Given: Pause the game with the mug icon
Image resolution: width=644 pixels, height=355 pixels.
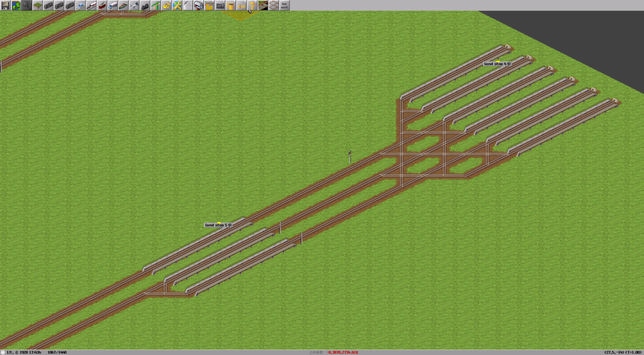Looking at the screenshot, I should click(231, 5).
